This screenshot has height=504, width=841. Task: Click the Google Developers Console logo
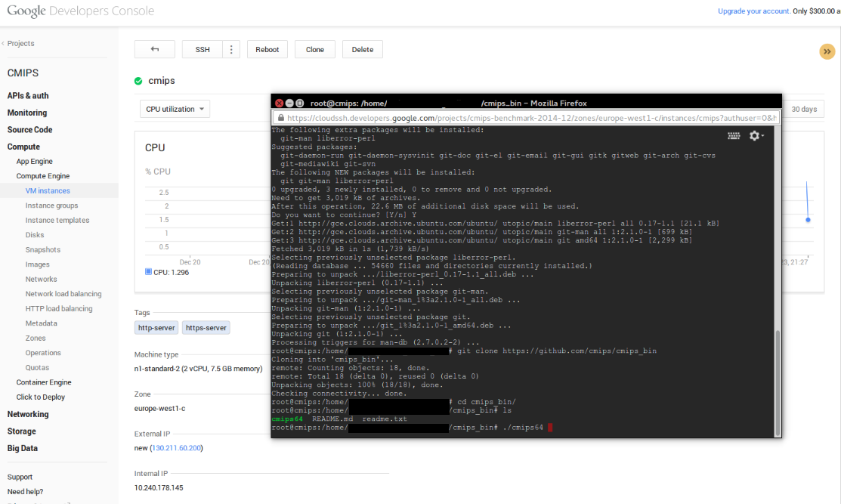(80, 11)
